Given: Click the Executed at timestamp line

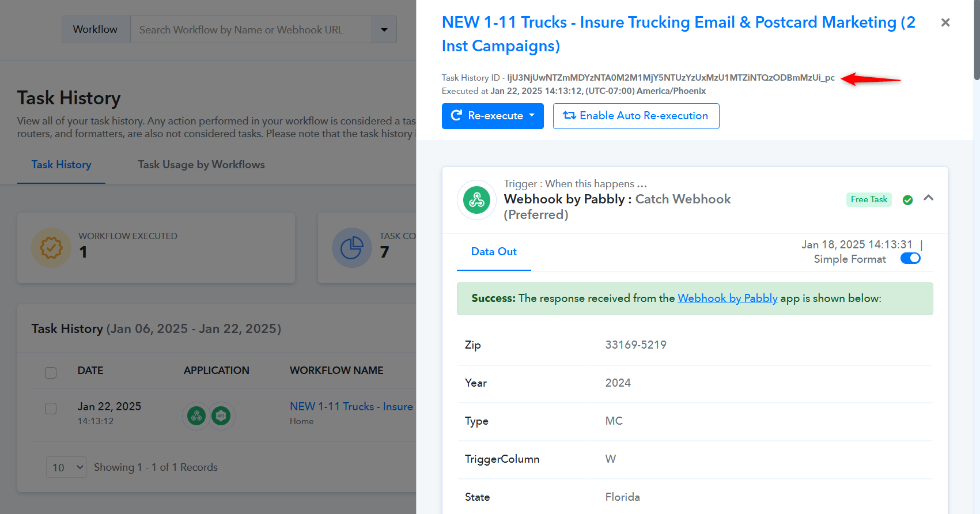Looking at the screenshot, I should click(573, 91).
